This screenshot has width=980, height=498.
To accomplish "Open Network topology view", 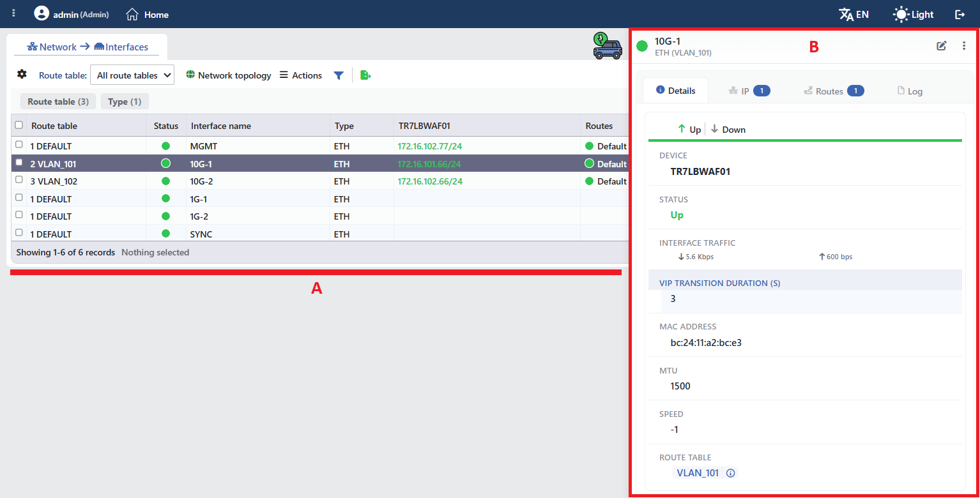I will 229,75.
